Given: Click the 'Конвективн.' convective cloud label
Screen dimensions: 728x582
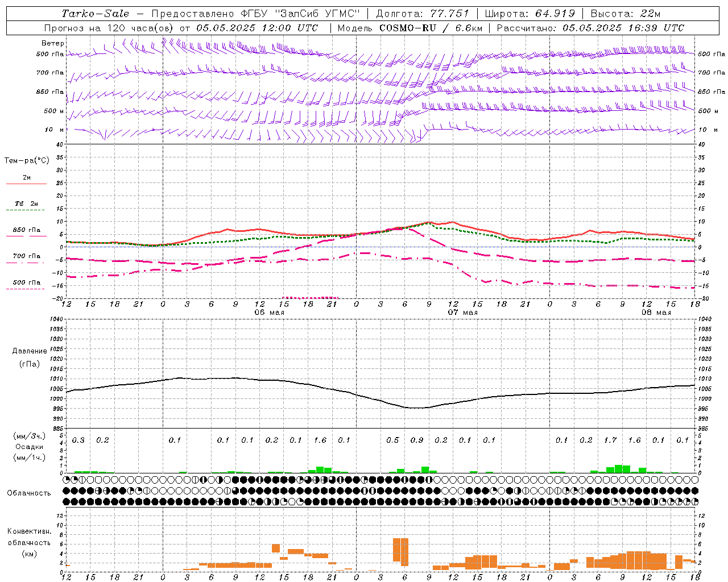Looking at the screenshot, I should [29, 531].
